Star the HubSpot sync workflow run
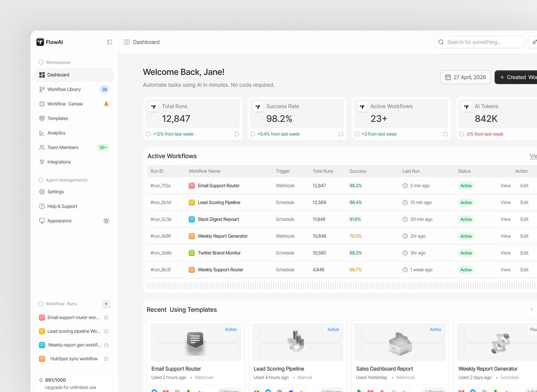The height and width of the screenshot is (392, 537). tap(106, 359)
